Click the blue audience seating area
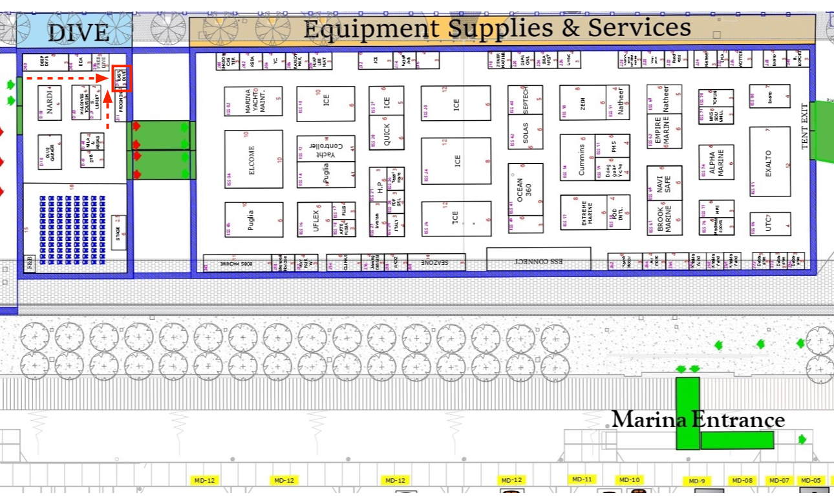This screenshot has height=504, width=834. click(x=72, y=229)
